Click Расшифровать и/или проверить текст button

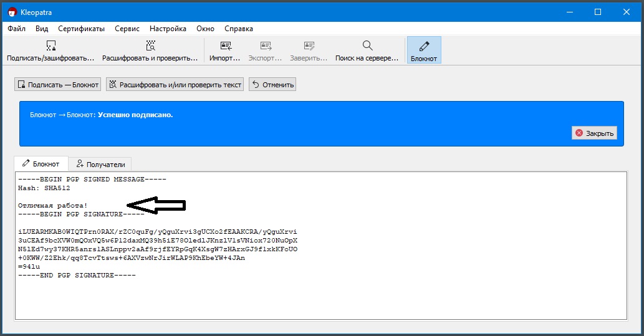tap(175, 85)
